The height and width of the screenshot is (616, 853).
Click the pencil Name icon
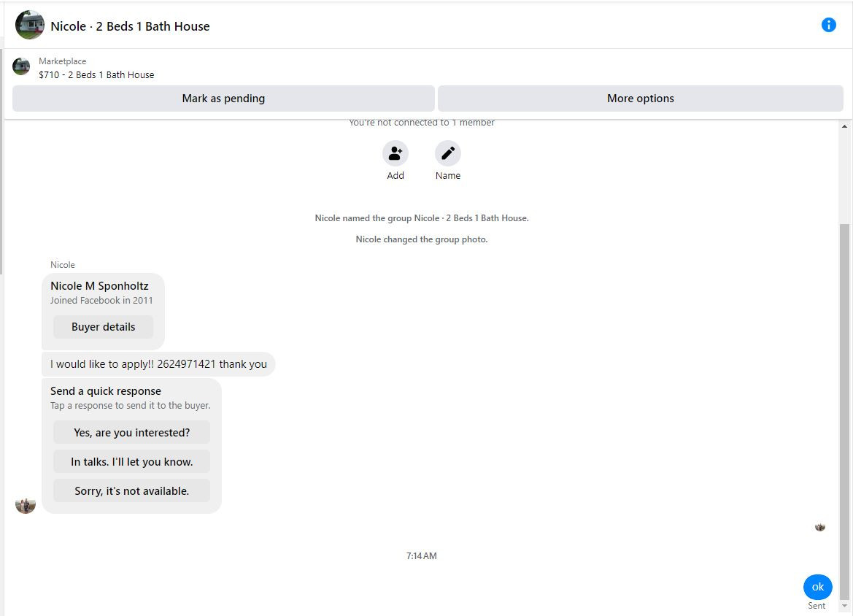point(448,153)
